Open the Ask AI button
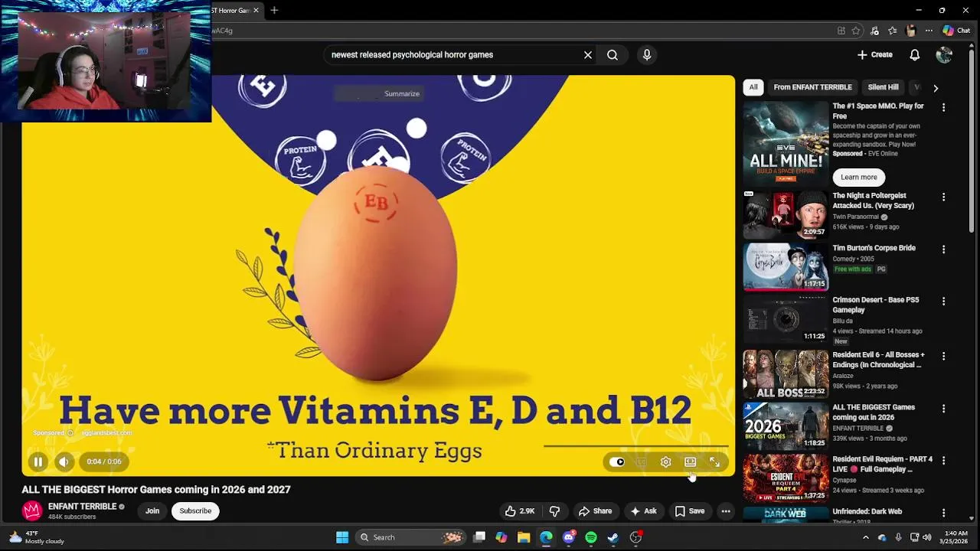The image size is (980, 551). click(643, 511)
